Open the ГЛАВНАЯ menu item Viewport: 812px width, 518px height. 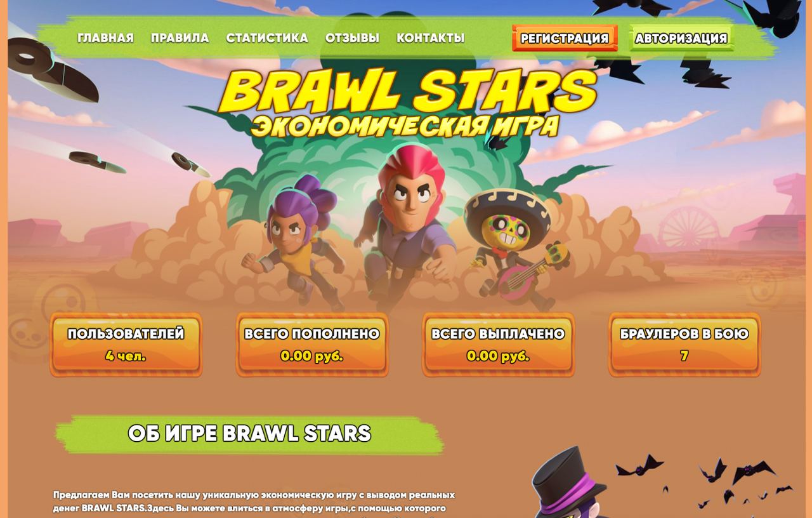pyautogui.click(x=105, y=38)
